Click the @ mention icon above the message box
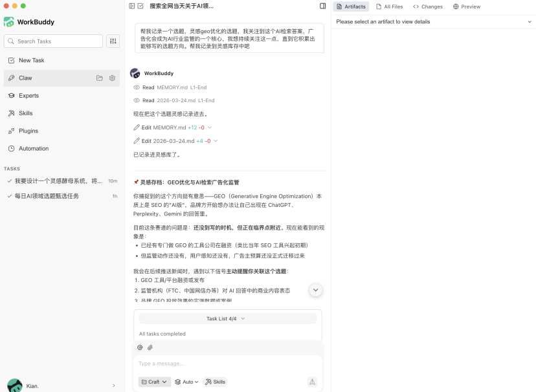 [139, 347]
